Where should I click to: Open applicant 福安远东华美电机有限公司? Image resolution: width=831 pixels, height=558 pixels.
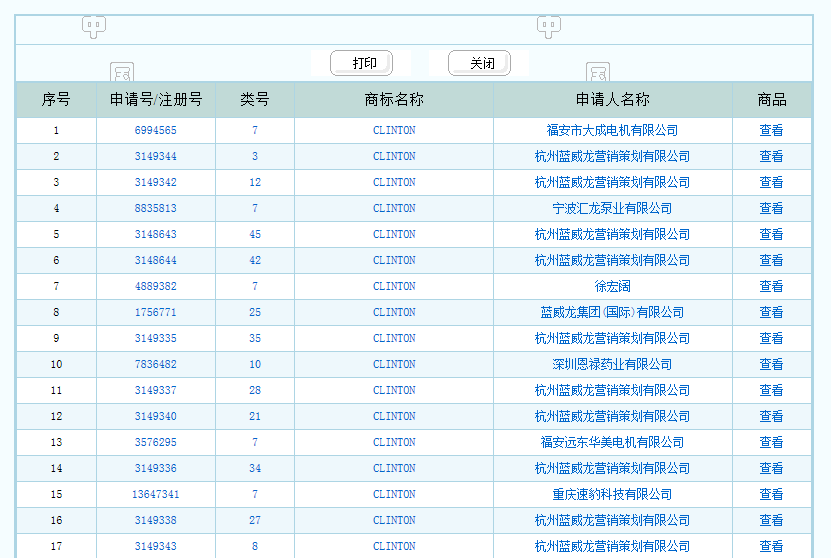612,442
